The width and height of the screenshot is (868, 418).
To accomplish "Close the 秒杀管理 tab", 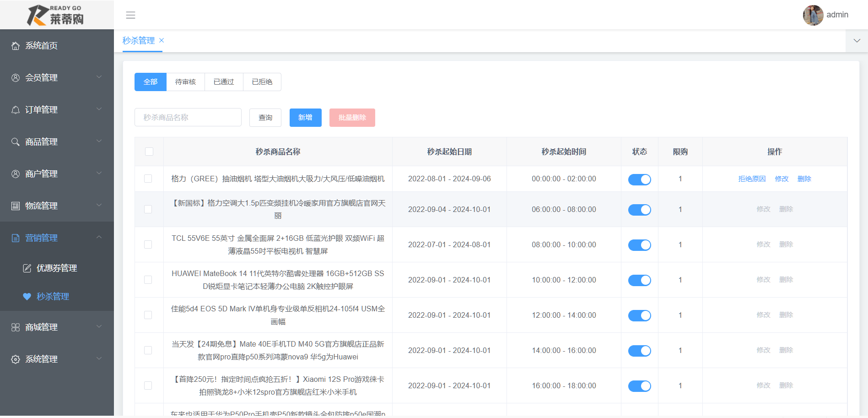I will [x=162, y=40].
